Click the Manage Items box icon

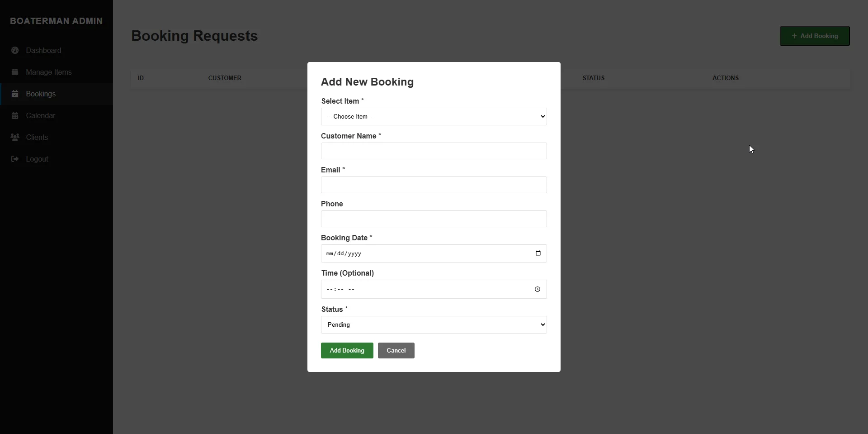[x=15, y=72]
